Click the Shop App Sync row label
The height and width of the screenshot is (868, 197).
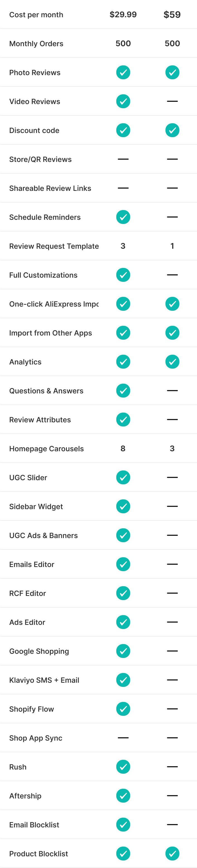click(36, 738)
